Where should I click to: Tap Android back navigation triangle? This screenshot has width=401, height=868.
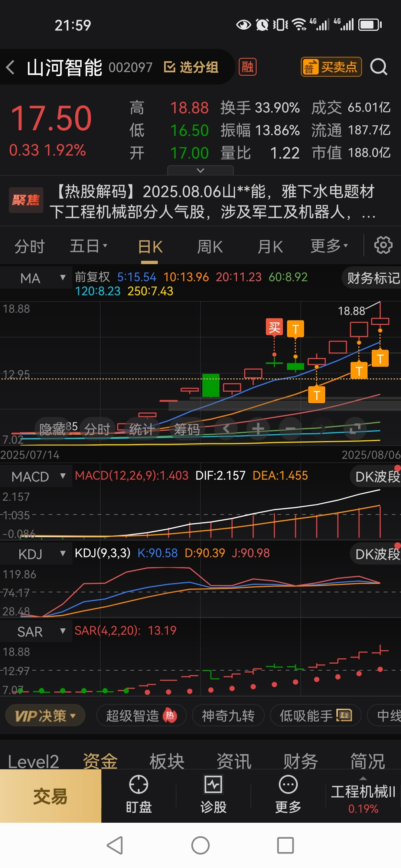(115, 845)
